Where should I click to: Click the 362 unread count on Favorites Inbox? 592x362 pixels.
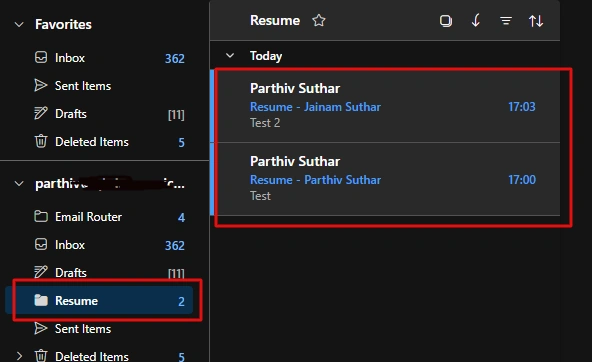coord(174,59)
